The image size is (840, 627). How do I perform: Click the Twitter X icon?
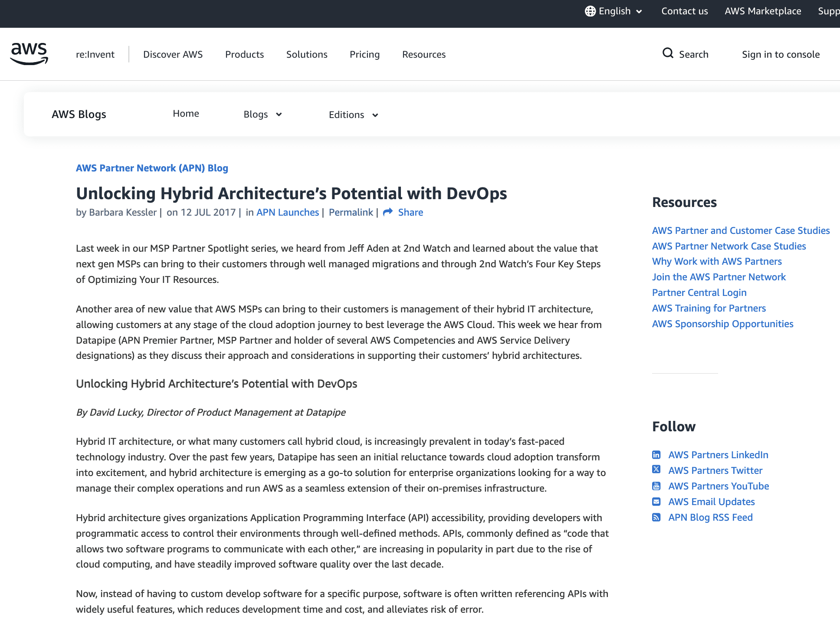click(x=656, y=469)
